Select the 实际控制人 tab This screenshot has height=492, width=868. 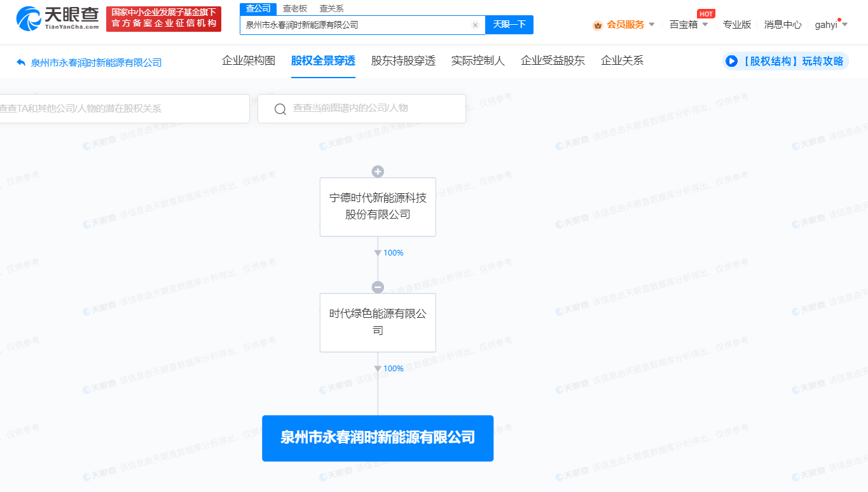point(478,61)
